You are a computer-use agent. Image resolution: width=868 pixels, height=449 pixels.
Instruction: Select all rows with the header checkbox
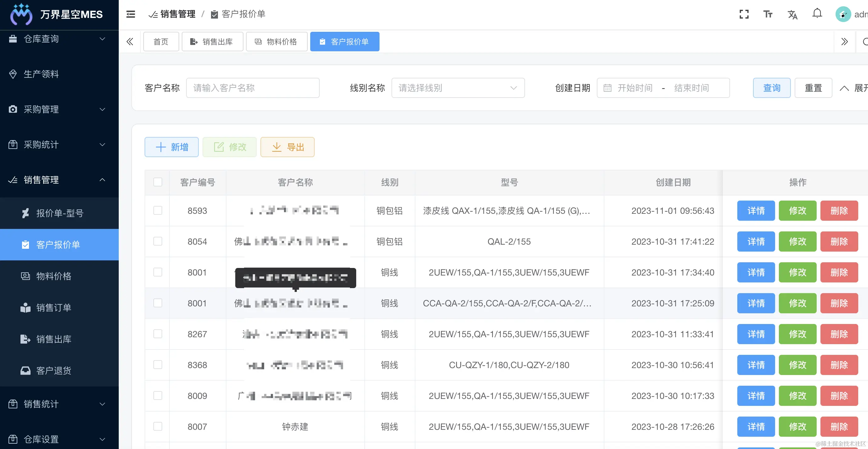pyautogui.click(x=158, y=182)
